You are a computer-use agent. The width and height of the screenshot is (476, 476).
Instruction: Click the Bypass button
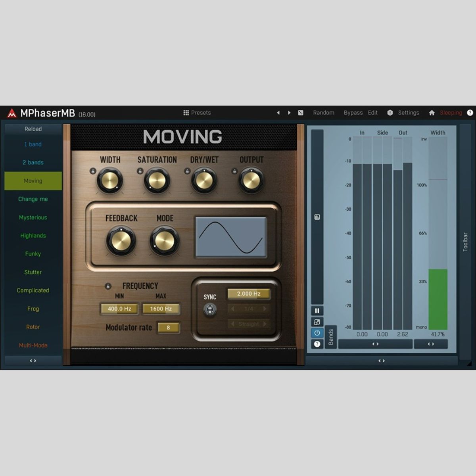[353, 113]
